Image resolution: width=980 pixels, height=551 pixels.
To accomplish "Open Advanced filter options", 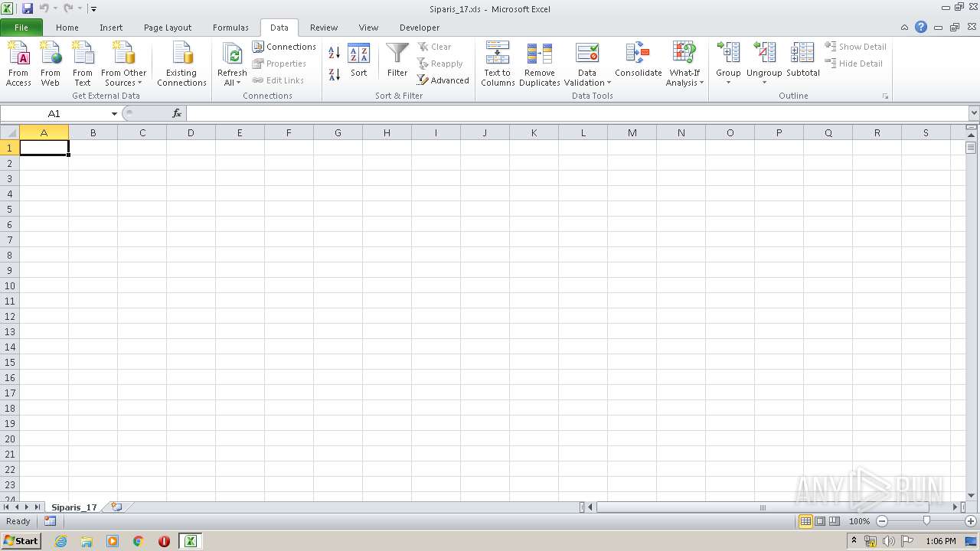I will [x=443, y=80].
